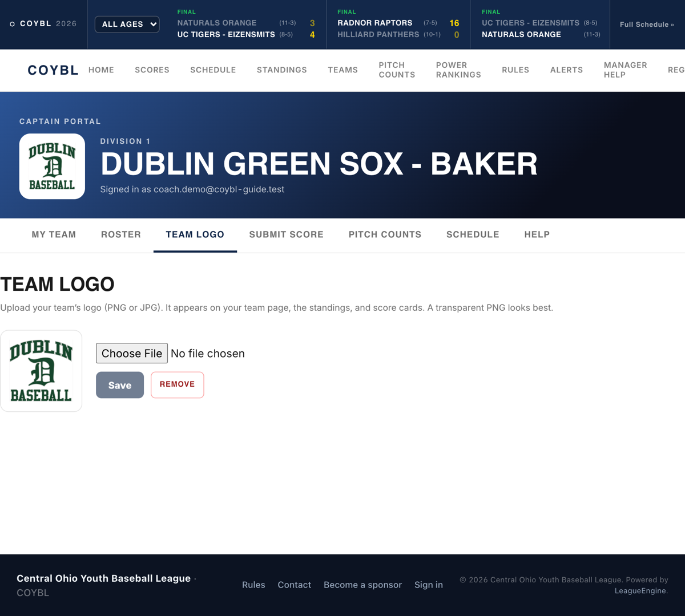Open ALERTS navigation item

point(566,70)
